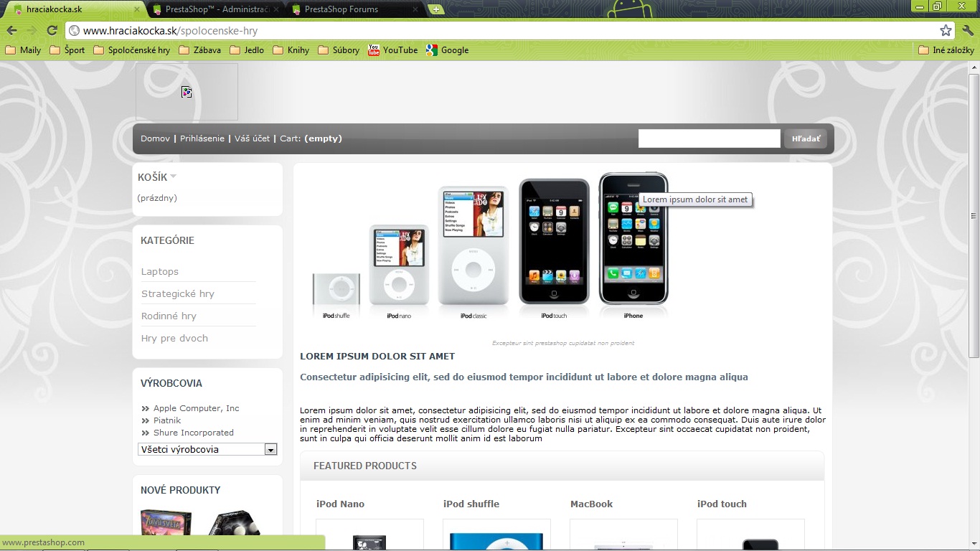The image size is (980, 551).
Task: Click the Google bookmark icon
Action: click(x=431, y=50)
